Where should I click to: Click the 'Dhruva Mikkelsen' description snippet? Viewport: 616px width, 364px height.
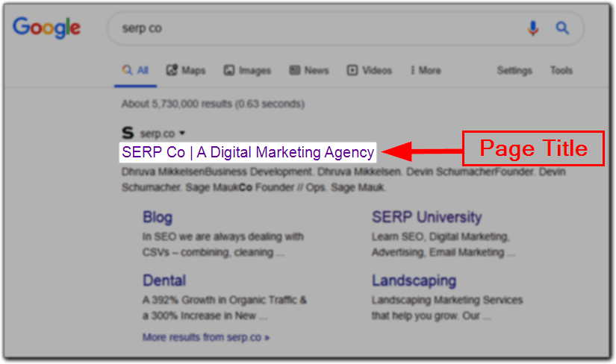tap(343, 180)
